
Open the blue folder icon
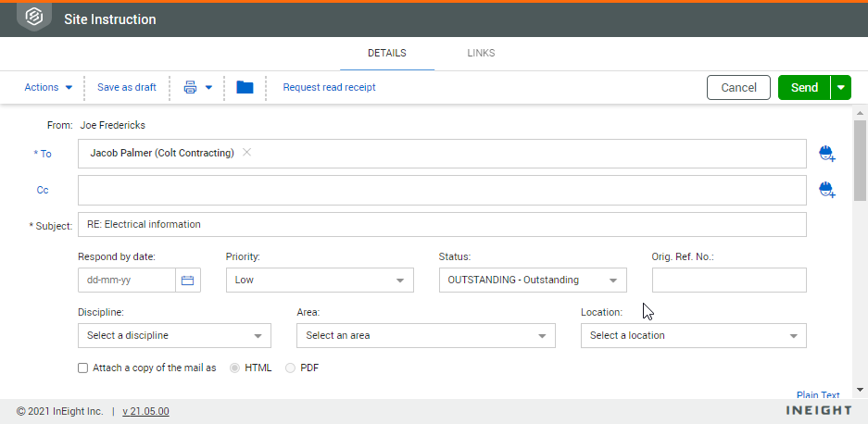pyautogui.click(x=245, y=88)
